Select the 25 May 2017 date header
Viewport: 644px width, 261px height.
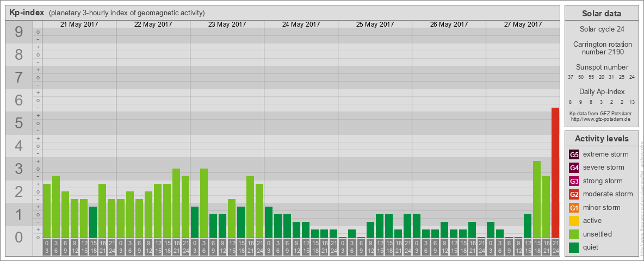(375, 24)
